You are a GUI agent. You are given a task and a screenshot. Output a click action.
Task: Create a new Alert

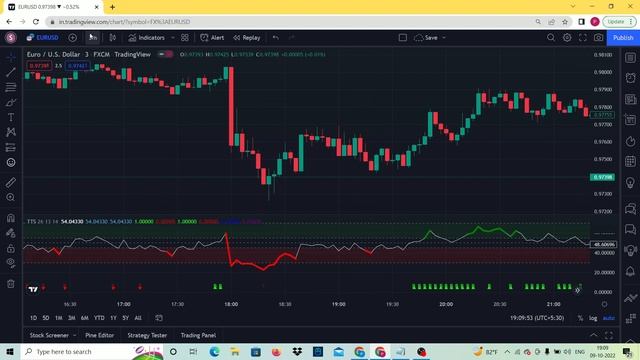[212, 38]
